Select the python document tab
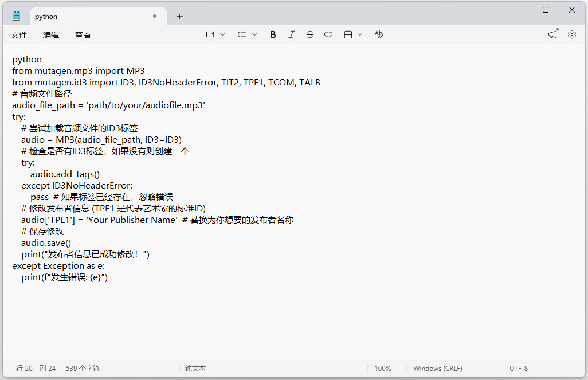Image resolution: width=588 pixels, height=380 pixels. [98, 17]
